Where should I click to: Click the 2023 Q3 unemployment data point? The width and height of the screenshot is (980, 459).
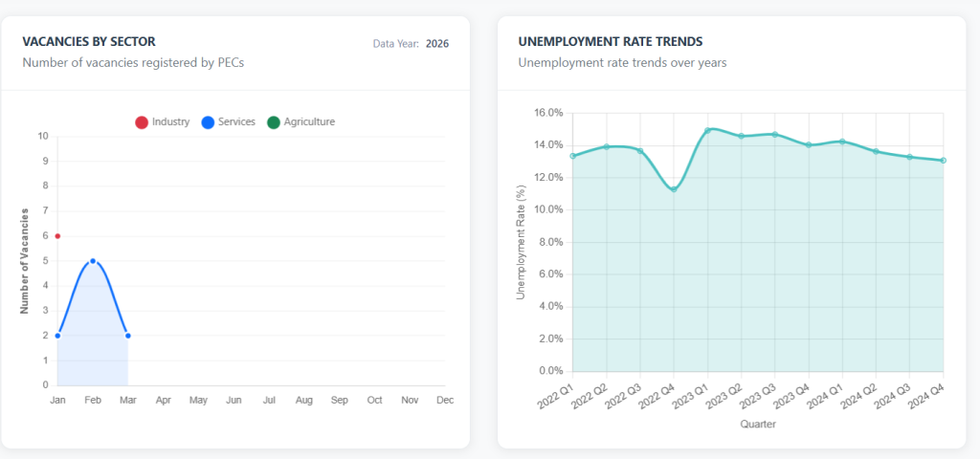775,134
